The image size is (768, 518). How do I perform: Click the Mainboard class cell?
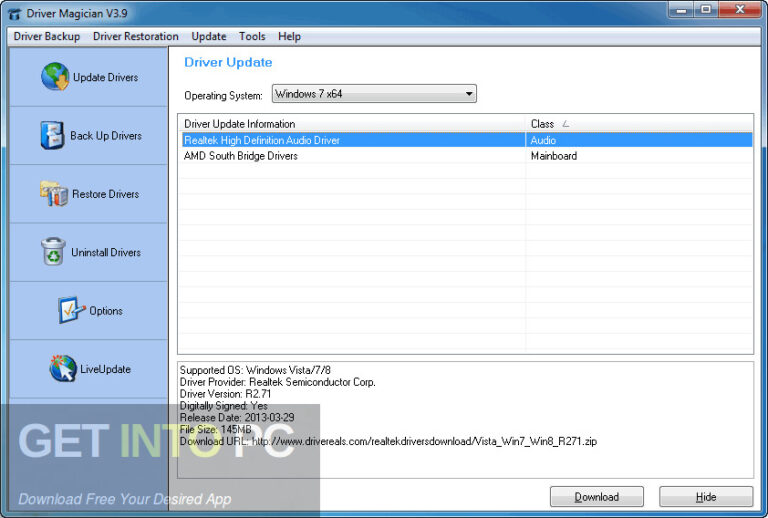click(x=553, y=156)
